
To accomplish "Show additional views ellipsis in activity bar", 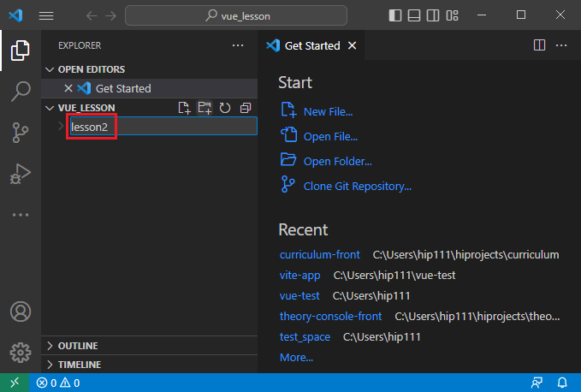I will pyautogui.click(x=21, y=215).
